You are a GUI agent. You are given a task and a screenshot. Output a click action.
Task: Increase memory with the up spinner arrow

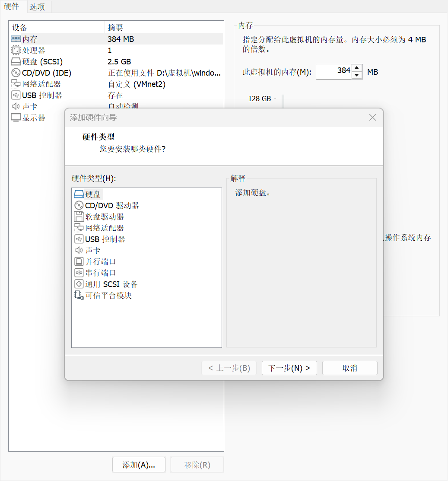click(x=356, y=68)
